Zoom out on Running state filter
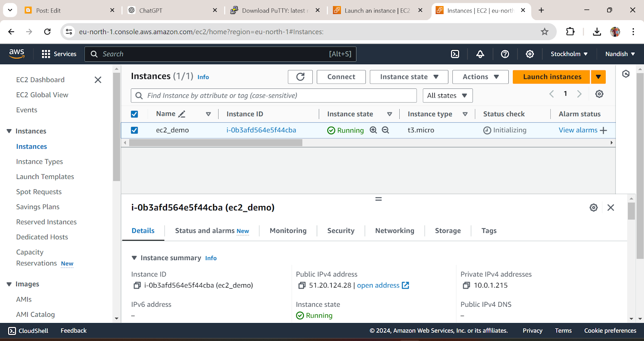Screen dimensions: 644x341 click(x=386, y=130)
